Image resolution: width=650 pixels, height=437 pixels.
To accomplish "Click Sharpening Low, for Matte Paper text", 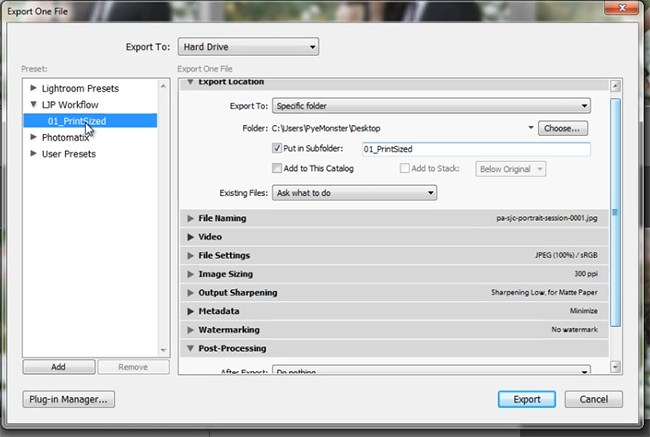I will (x=544, y=292).
